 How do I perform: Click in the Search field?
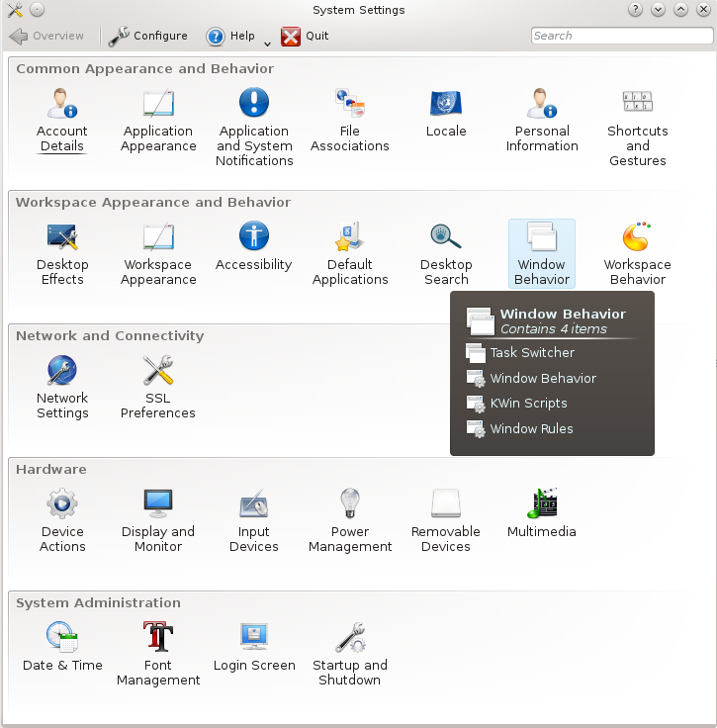(621, 36)
